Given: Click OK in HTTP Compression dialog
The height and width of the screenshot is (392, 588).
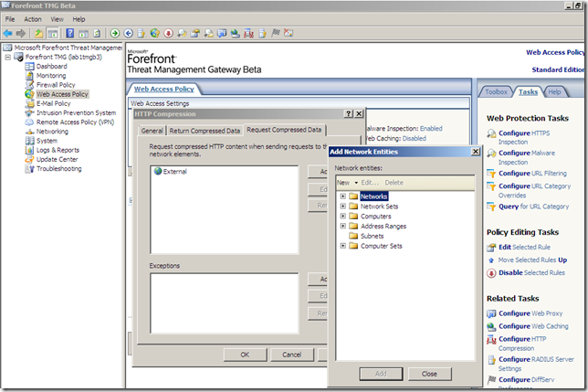Looking at the screenshot, I should click(x=245, y=355).
